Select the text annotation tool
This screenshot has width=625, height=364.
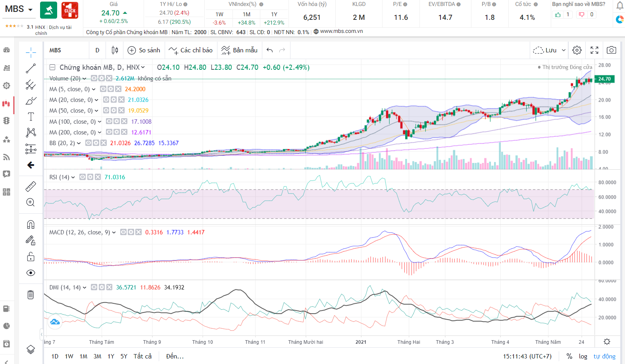tap(31, 117)
